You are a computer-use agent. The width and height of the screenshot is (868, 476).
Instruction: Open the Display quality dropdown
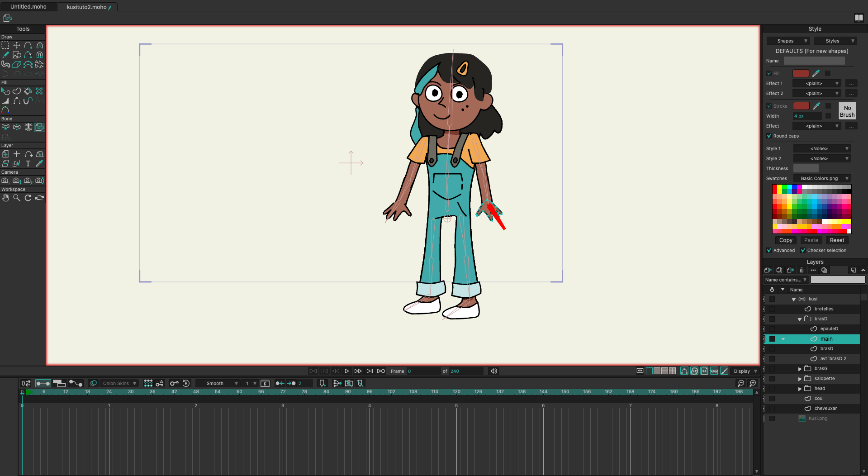745,371
